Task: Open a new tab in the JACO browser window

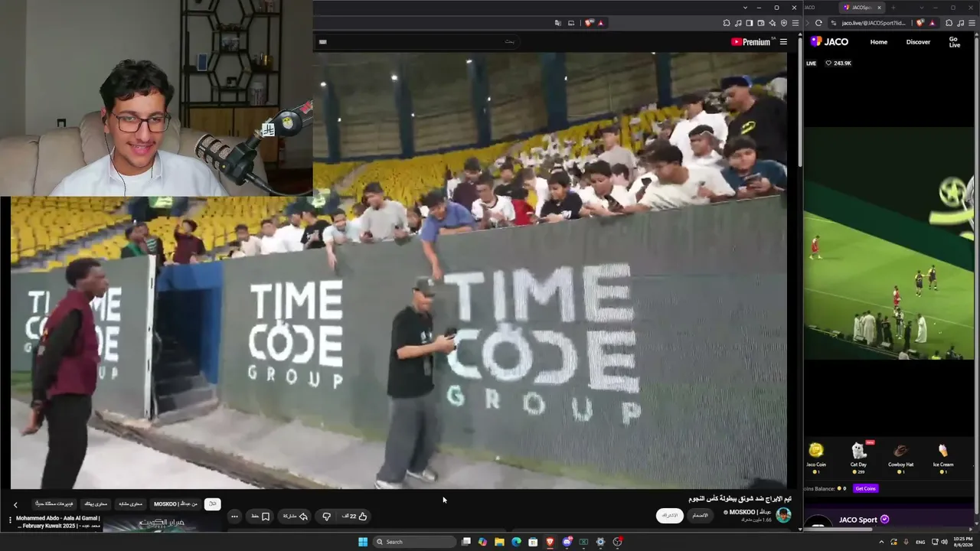Action: tap(893, 8)
